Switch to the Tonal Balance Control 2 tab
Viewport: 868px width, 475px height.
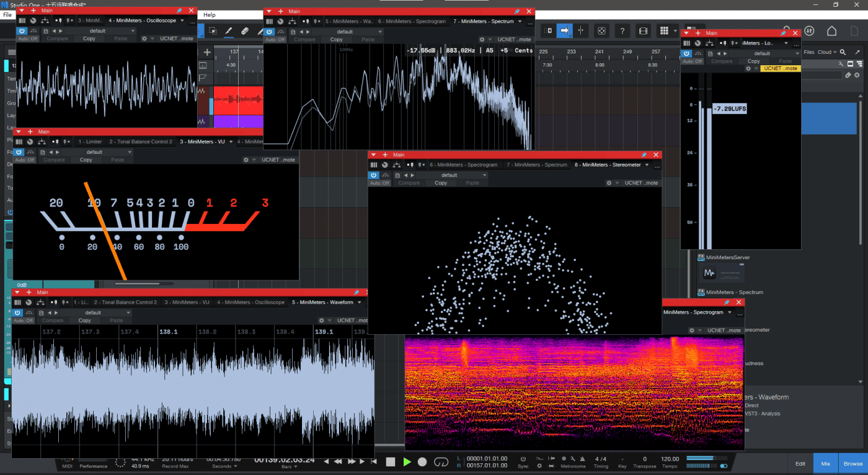coord(141,142)
